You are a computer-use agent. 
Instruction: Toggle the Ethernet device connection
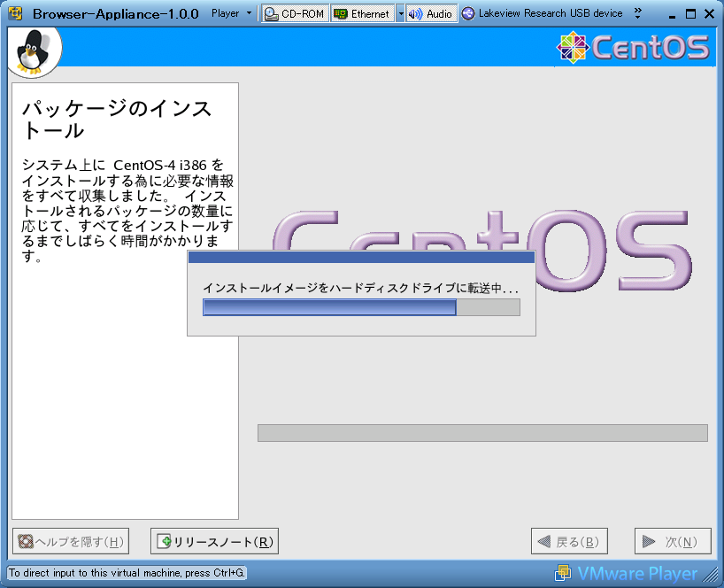pos(362,14)
